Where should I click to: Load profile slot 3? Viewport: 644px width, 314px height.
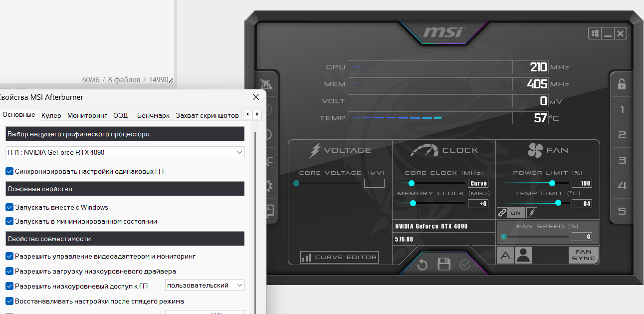[x=622, y=160]
